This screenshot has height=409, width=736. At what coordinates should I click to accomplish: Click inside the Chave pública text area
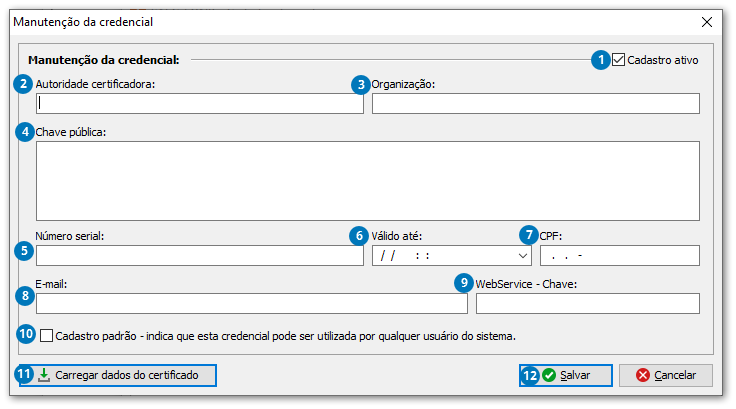pyautogui.click(x=367, y=180)
